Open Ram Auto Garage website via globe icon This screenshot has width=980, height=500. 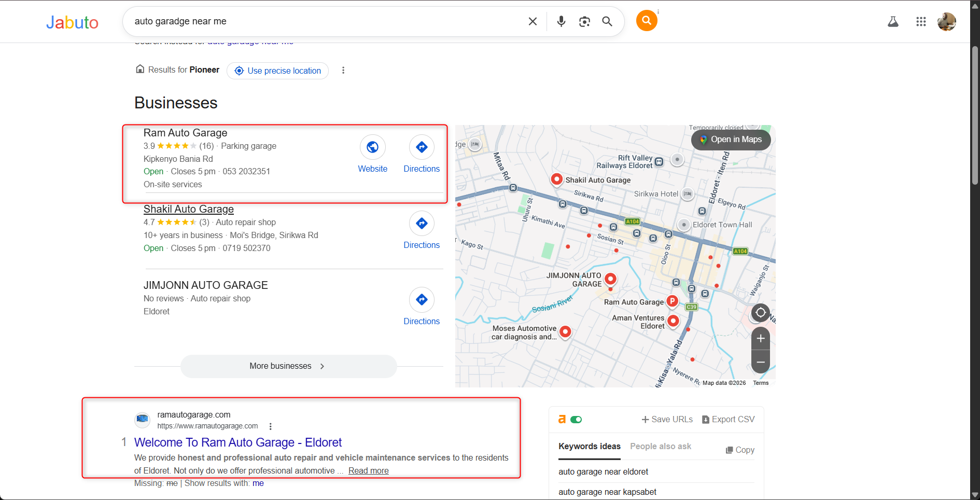click(x=373, y=147)
